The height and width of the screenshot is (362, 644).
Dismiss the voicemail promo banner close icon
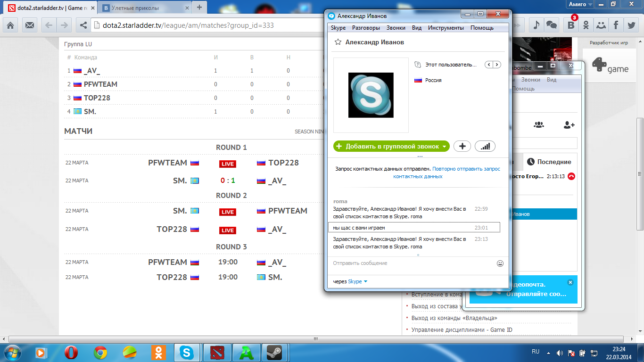point(570,282)
